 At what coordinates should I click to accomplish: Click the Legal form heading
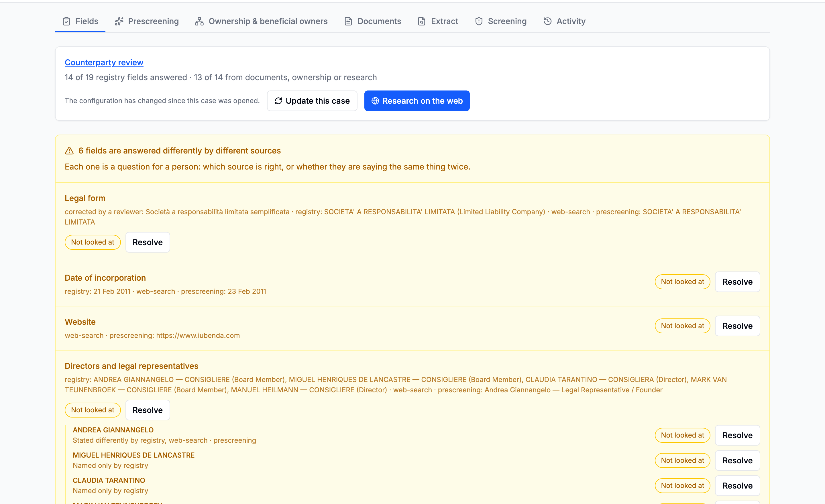(85, 198)
